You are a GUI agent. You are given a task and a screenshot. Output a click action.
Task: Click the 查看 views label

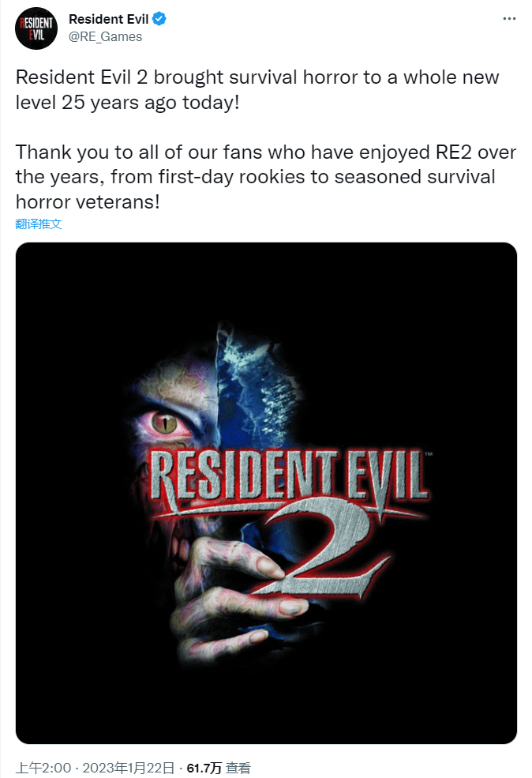point(238,768)
